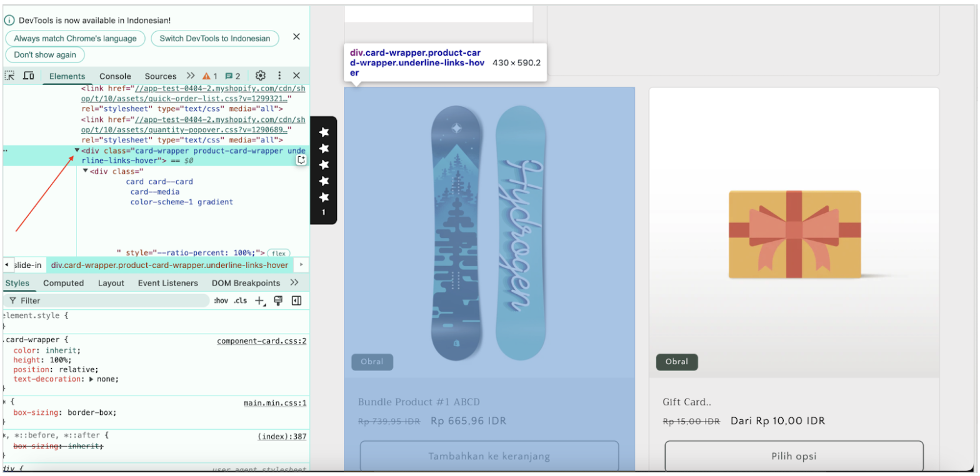The image size is (980, 476).
Task: Click the filter funnel icon in Styles
Action: click(x=12, y=300)
